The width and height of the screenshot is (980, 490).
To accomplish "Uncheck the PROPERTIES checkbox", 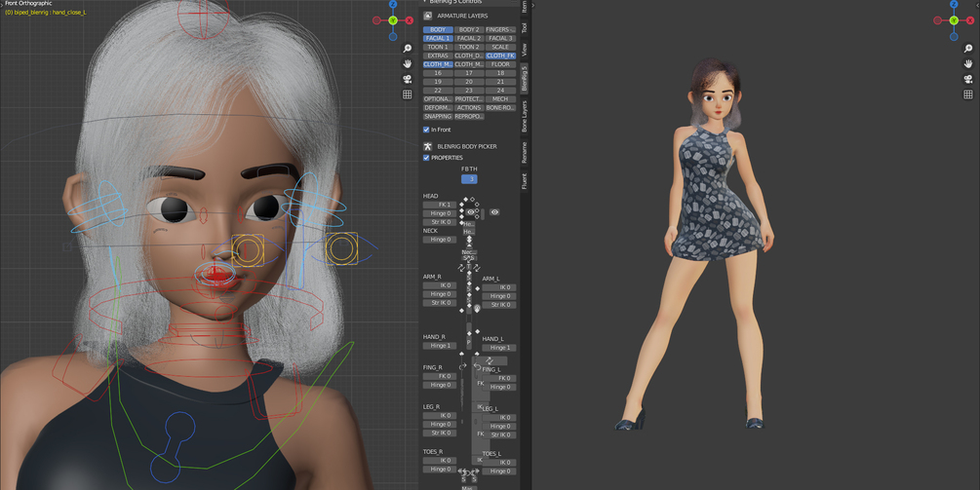I will 426,158.
